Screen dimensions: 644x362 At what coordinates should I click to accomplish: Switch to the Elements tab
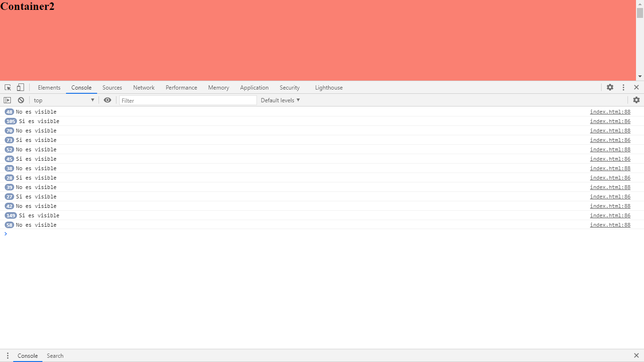[49, 88]
